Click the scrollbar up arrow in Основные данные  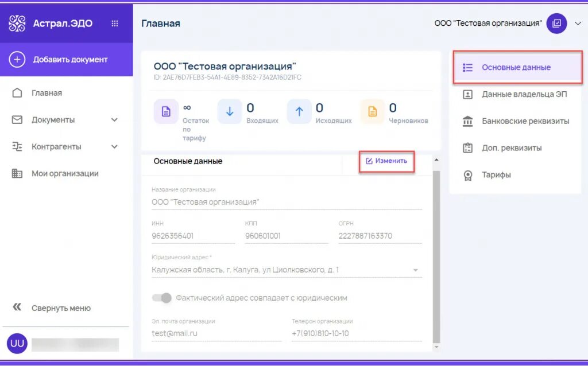pos(436,160)
